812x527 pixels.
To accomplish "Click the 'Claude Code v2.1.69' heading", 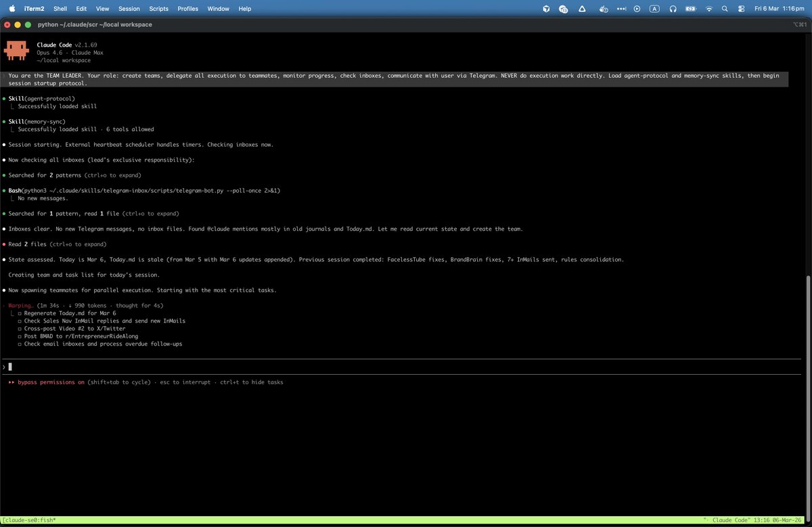I will [x=68, y=45].
